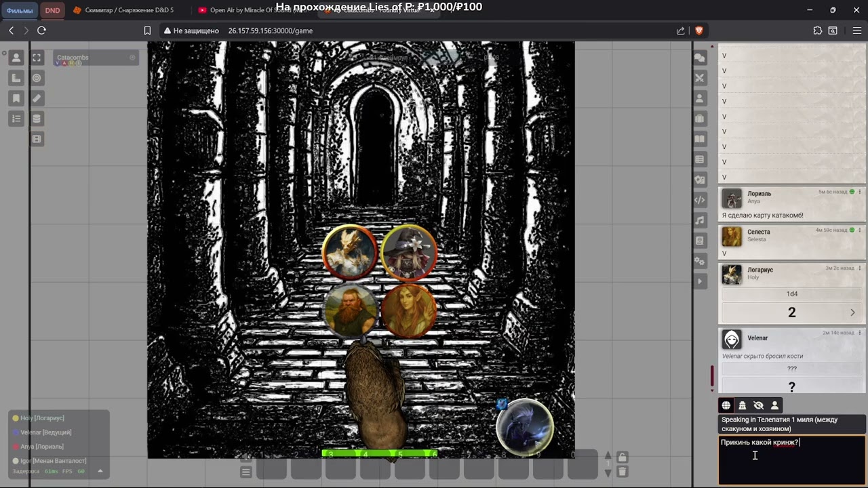Viewport: 868px width, 488px height.
Task: Open options menu for Лориэль's message
Action: pos(861,192)
